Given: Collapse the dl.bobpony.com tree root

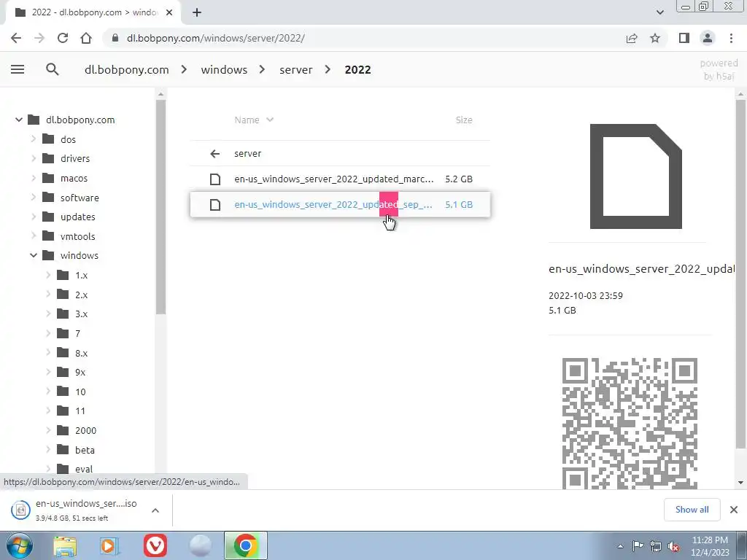Looking at the screenshot, I should [x=18, y=120].
